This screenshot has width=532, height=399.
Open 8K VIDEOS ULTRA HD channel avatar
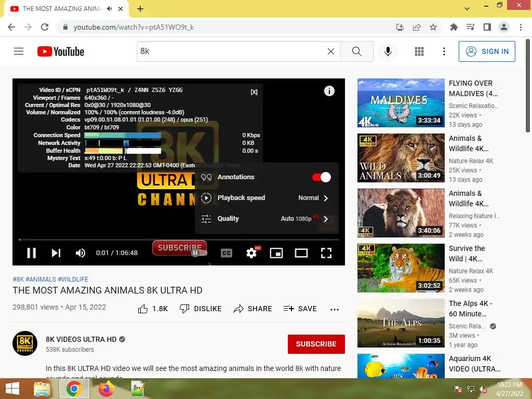25,343
